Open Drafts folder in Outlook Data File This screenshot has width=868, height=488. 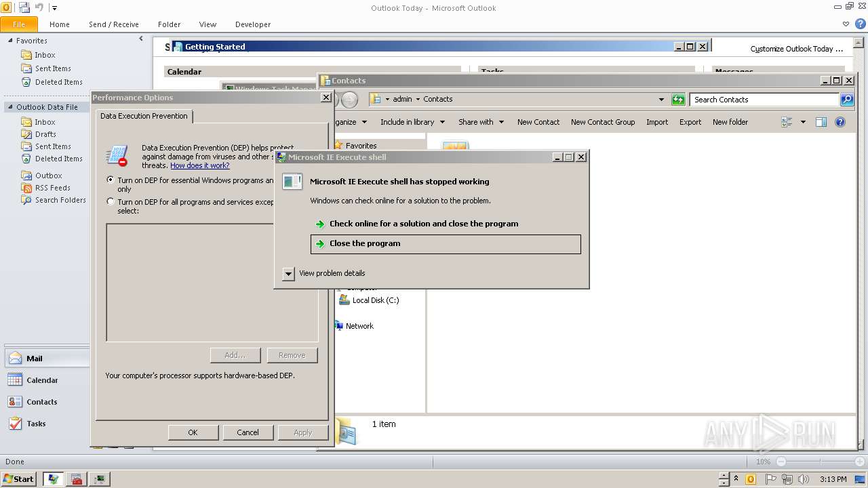[45, 134]
